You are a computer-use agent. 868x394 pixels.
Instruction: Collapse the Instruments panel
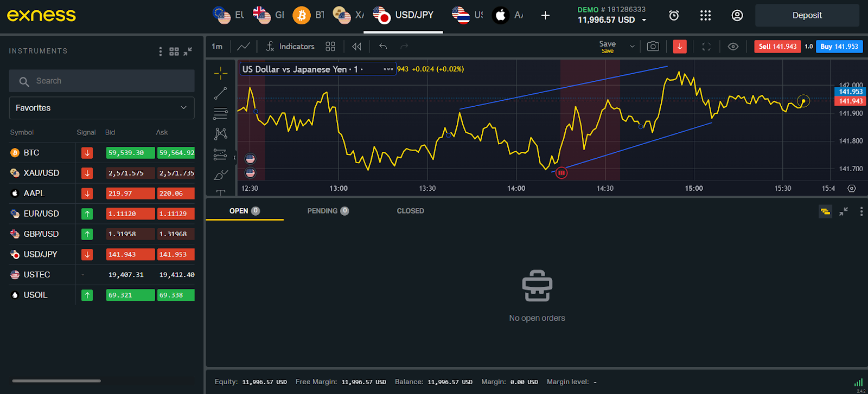tap(188, 51)
